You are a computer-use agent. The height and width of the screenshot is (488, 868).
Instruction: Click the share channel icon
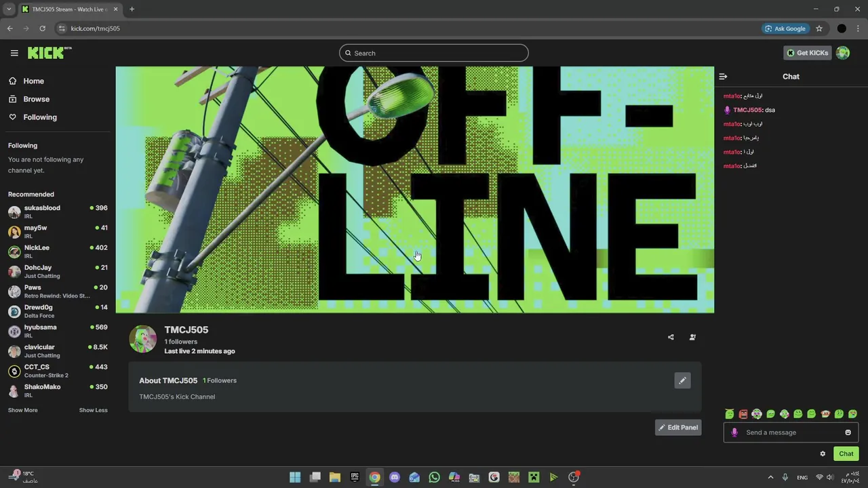671,337
